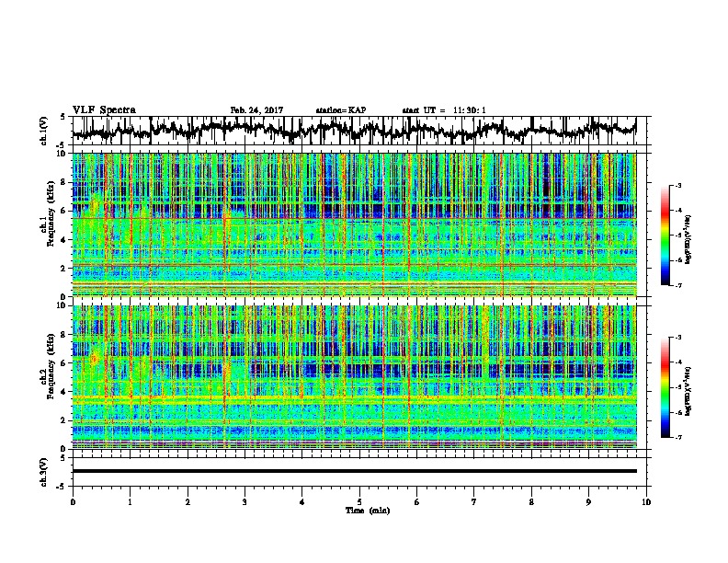
Task: Click the ch.2 spectrogram panel
Action: [x=354, y=377]
